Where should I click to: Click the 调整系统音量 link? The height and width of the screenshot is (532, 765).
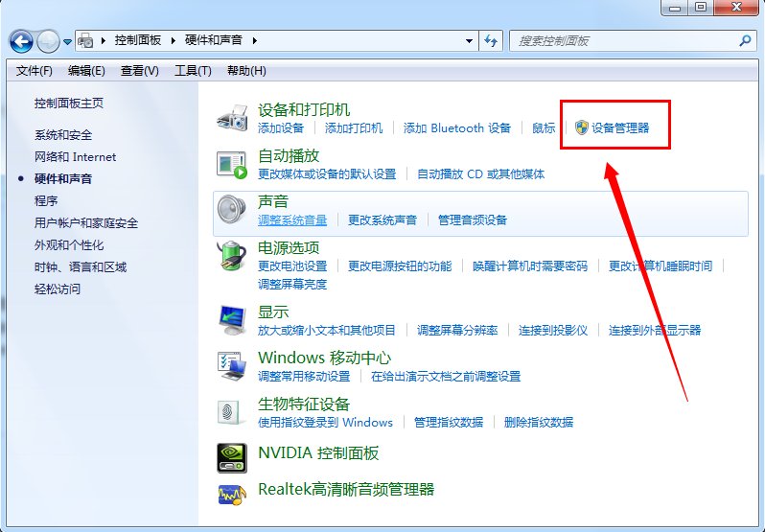coord(292,220)
